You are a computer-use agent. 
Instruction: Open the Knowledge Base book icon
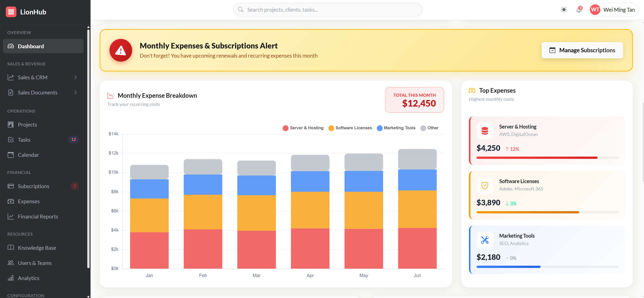11,248
